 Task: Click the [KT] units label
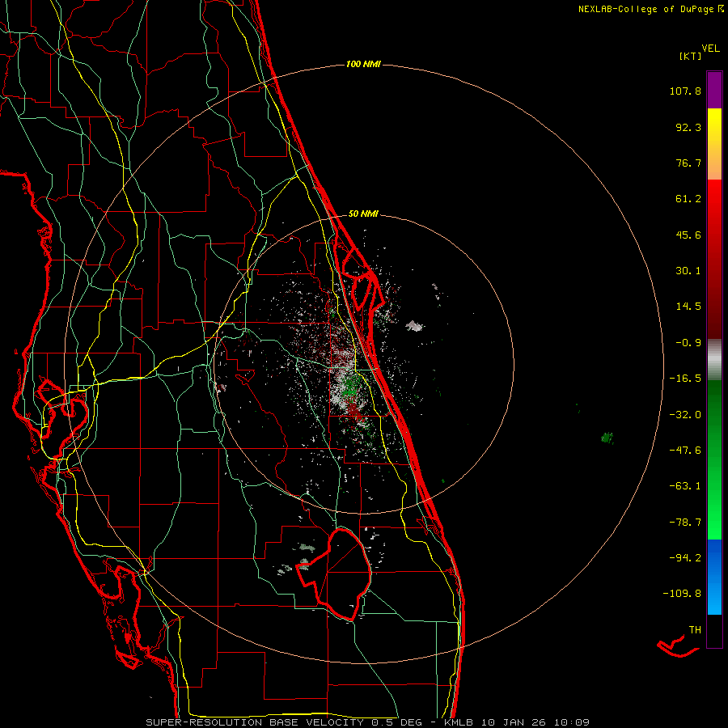(x=690, y=56)
